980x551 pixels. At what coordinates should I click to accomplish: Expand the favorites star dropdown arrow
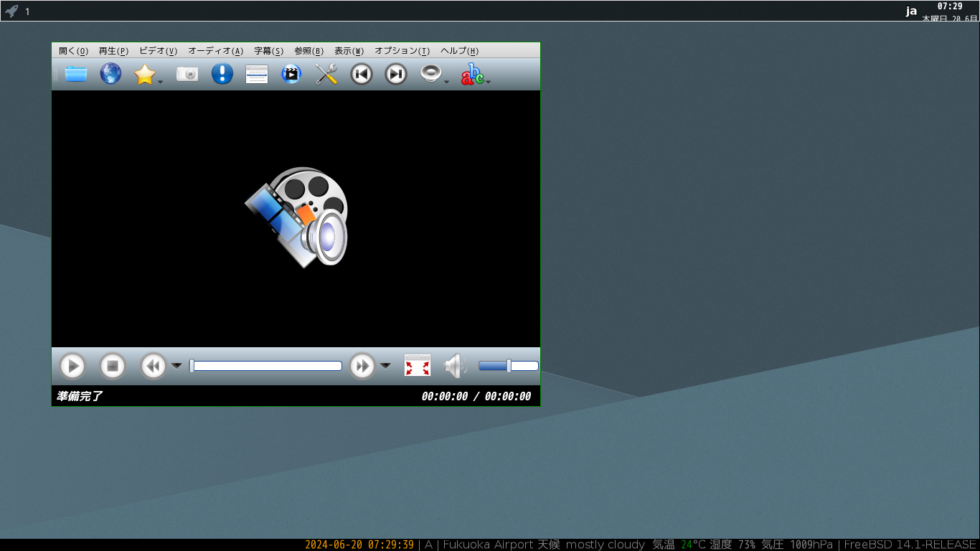[161, 82]
